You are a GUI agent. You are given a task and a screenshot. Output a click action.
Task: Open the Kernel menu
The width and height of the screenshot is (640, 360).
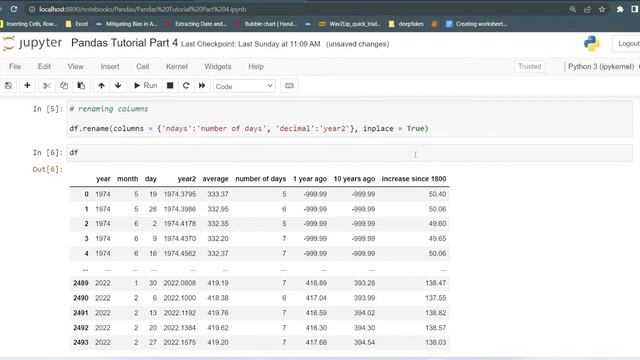point(177,67)
